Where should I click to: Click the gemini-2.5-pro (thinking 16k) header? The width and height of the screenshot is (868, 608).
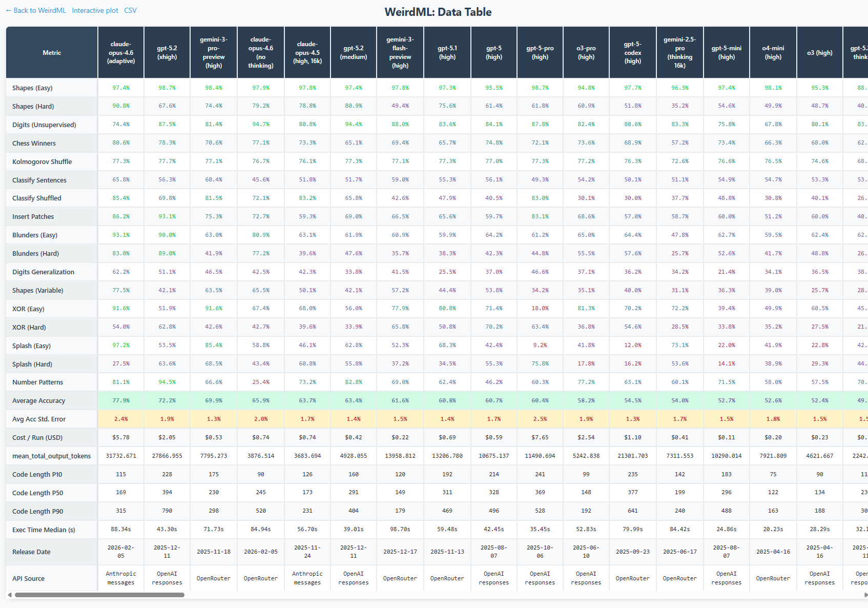(x=679, y=52)
